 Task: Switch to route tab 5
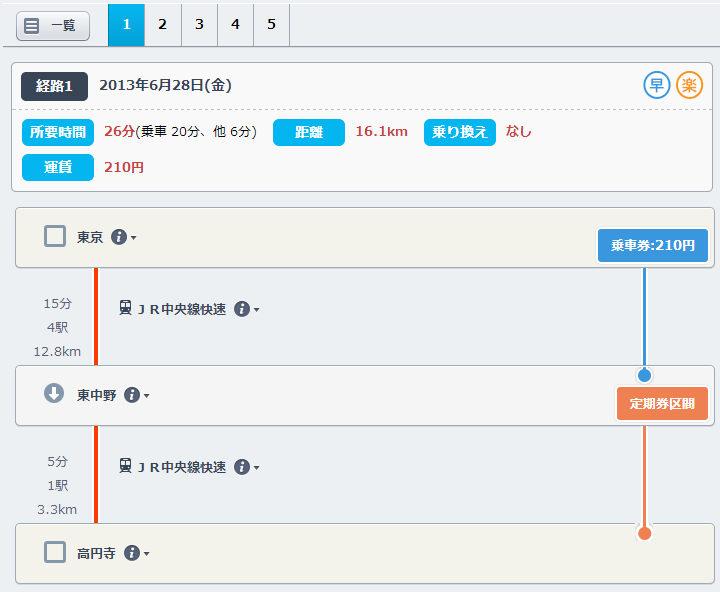pyautogui.click(x=271, y=25)
